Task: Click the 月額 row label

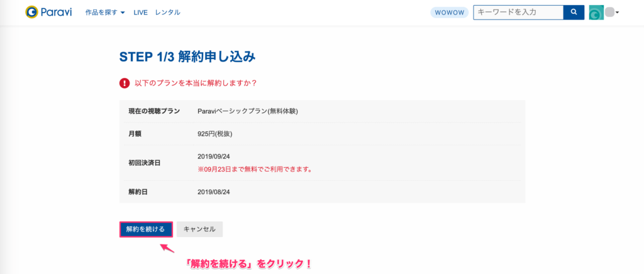Action: 135,134
